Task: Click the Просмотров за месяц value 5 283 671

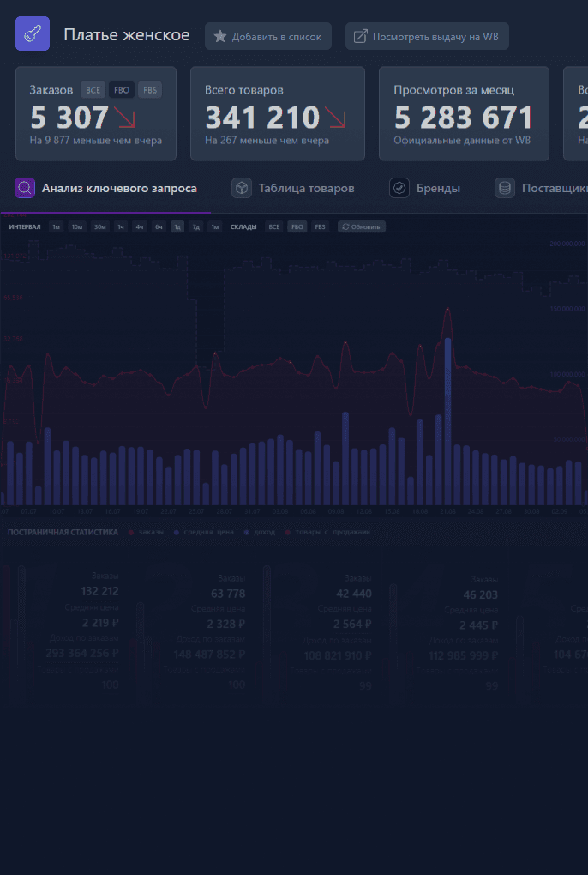Action: (x=463, y=118)
